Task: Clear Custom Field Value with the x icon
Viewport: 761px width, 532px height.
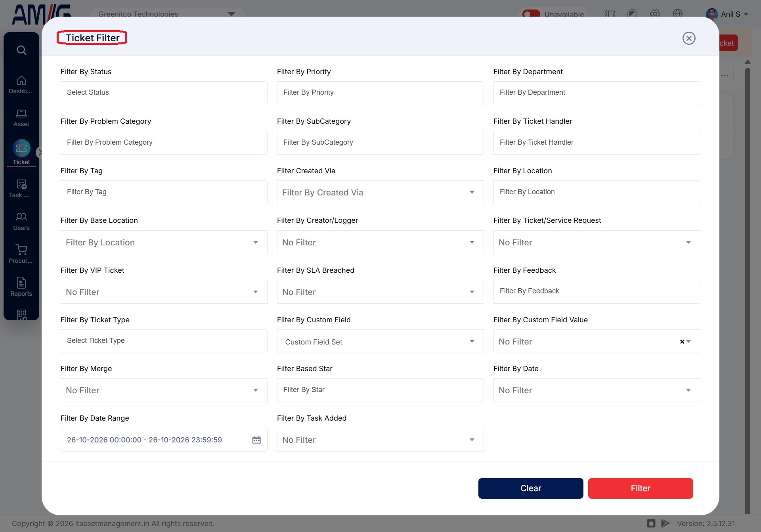Action: point(682,341)
